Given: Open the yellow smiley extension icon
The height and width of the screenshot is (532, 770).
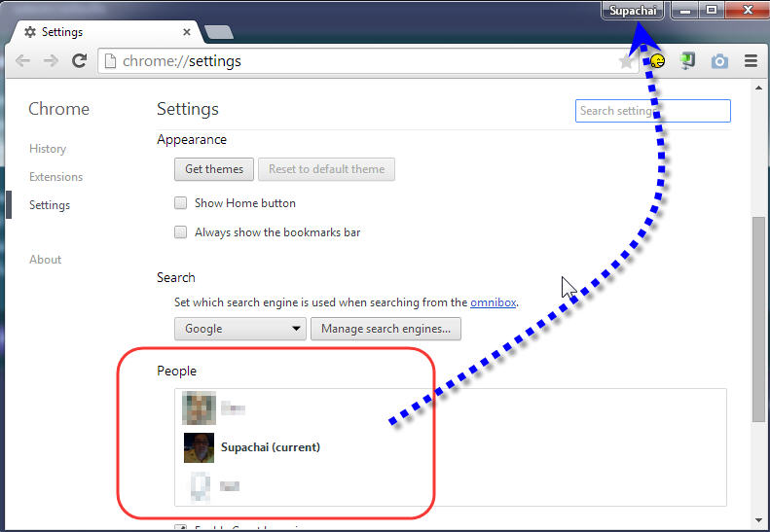Looking at the screenshot, I should pos(657,61).
